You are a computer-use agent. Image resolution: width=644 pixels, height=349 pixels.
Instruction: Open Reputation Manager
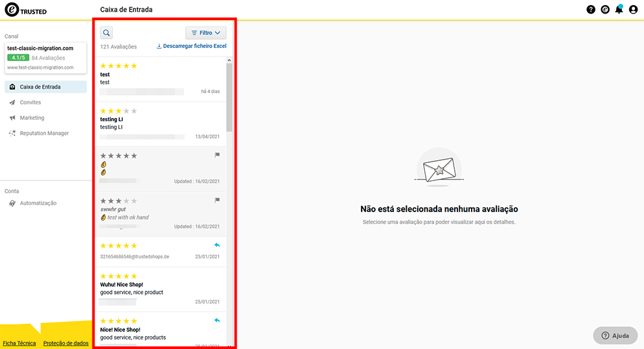44,133
